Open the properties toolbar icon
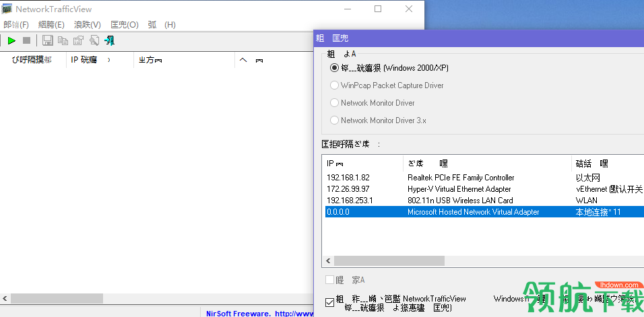Viewport: 644px width, 317px height. tap(78, 40)
